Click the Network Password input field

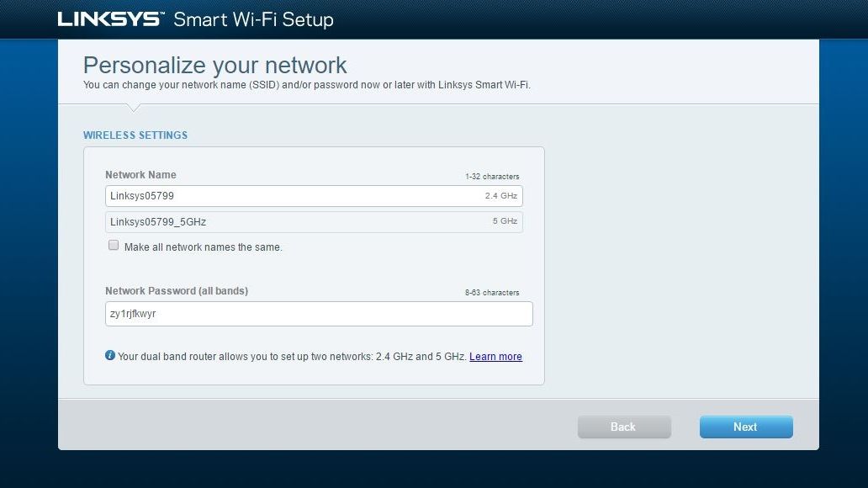tap(318, 314)
